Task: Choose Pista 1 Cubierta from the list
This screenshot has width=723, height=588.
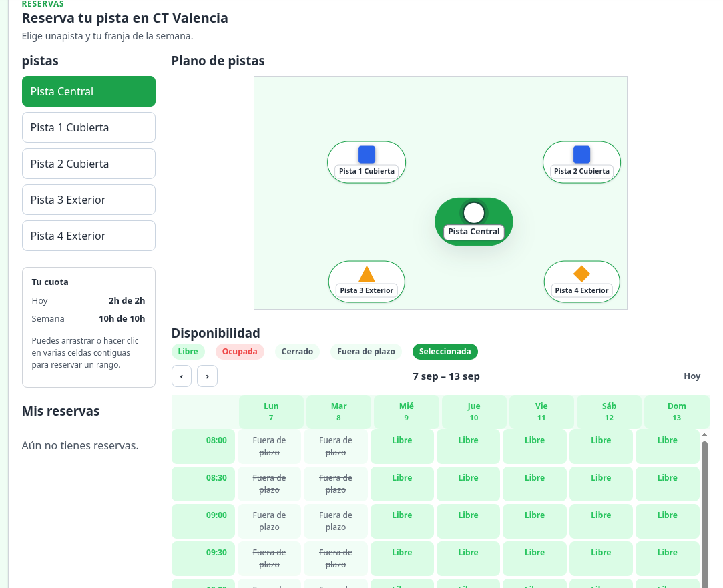Action: point(89,127)
